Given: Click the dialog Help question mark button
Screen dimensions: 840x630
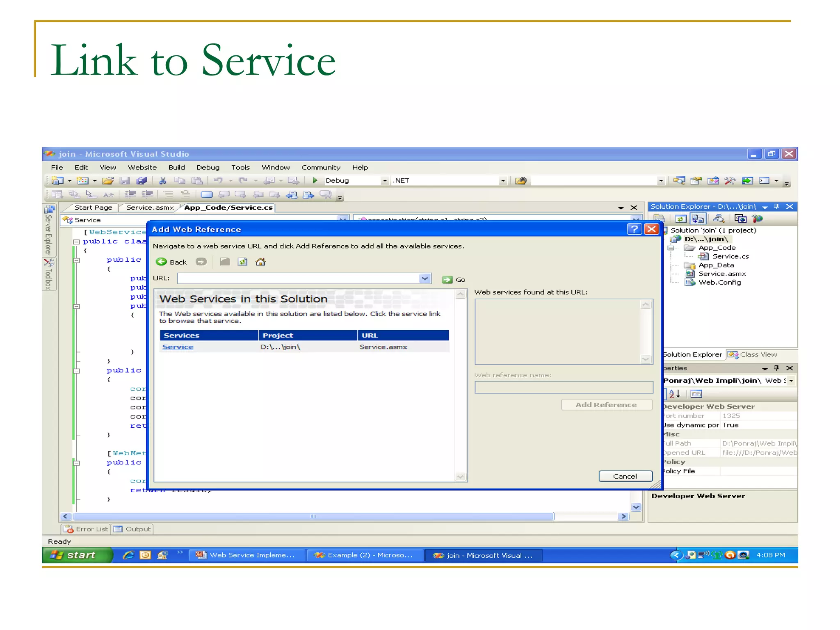Looking at the screenshot, I should pyautogui.click(x=634, y=229).
